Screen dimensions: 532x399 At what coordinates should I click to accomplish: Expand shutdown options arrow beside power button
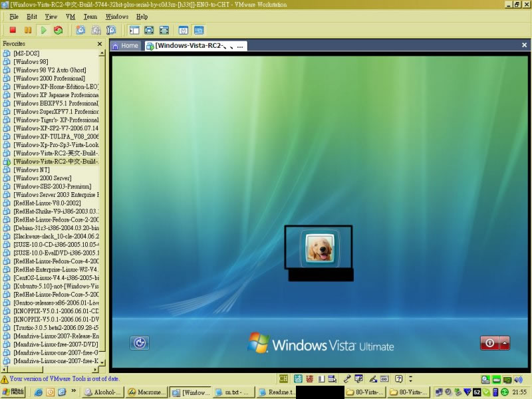[505, 343]
